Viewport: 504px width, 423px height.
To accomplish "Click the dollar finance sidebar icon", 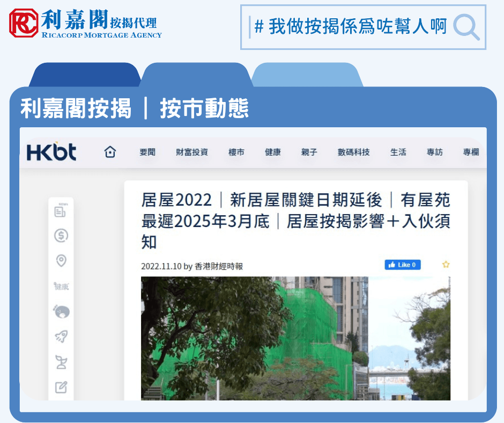I will (x=61, y=235).
